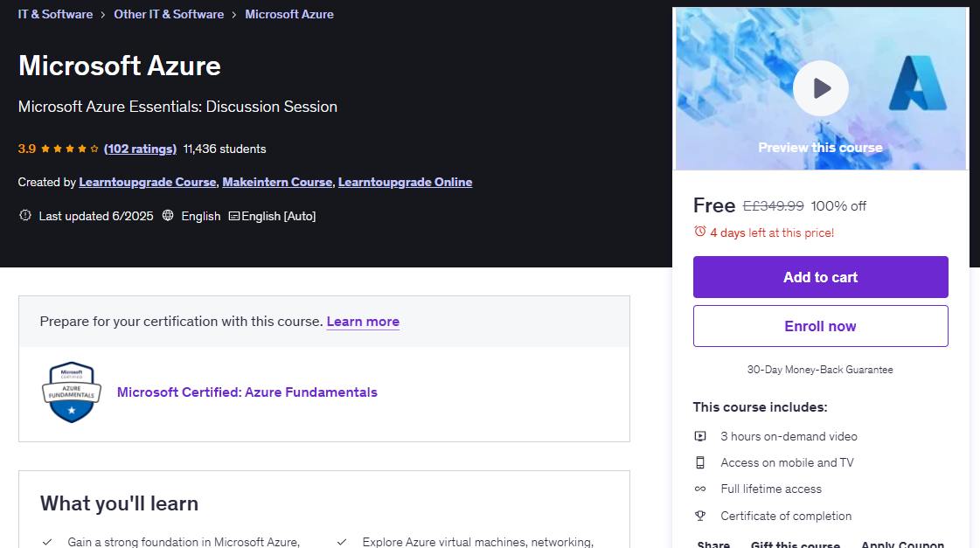Click the infinity lifetime access icon
This screenshot has height=548, width=980.
click(x=700, y=489)
